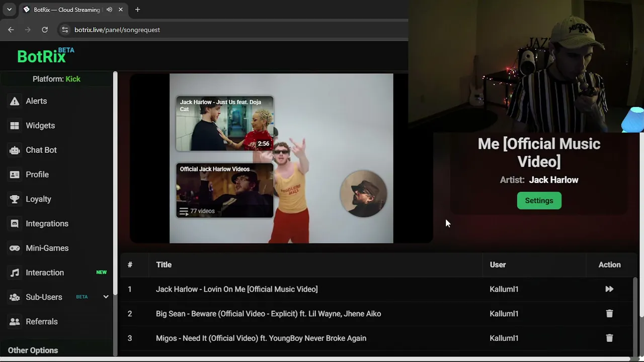This screenshot has height=362, width=644.
Task: Open Widgets via its grid icon
Action: click(15, 126)
